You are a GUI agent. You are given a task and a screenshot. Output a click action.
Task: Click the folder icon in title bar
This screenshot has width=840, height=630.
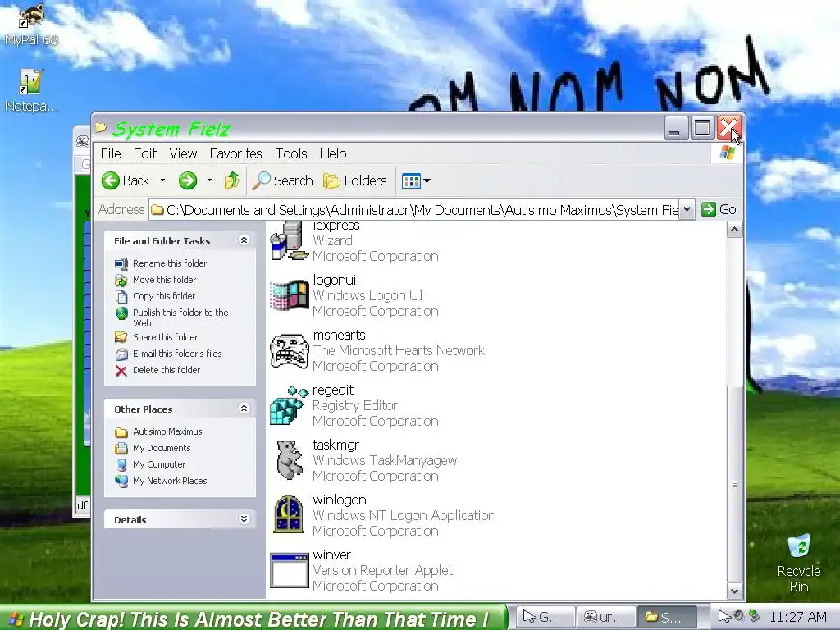pos(101,127)
